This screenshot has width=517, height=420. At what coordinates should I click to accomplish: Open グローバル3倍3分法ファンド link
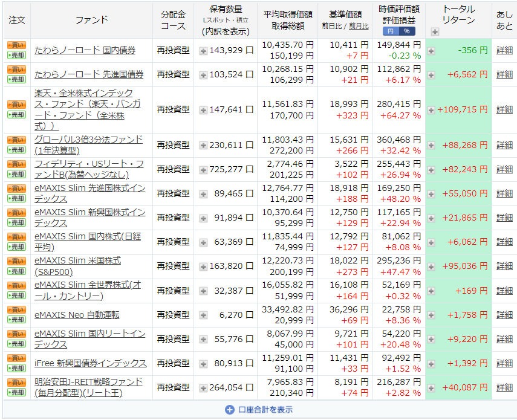(x=88, y=145)
